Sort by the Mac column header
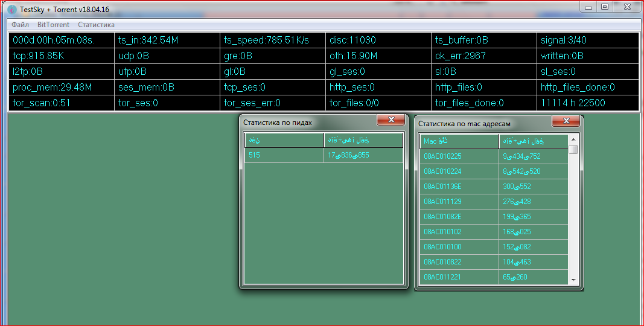The image size is (644, 326). point(459,141)
